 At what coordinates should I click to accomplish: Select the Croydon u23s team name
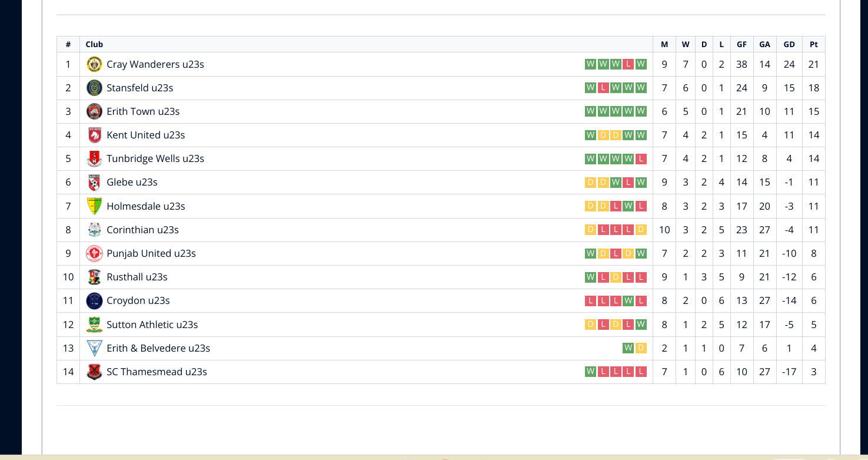(x=138, y=300)
